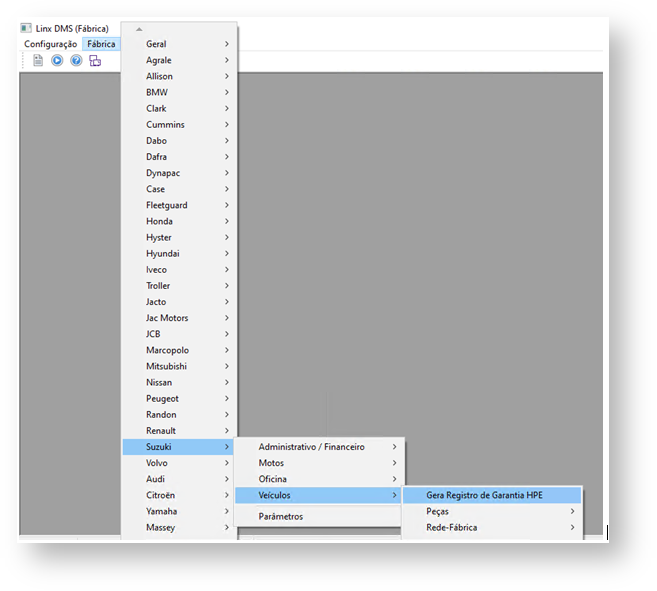Screen dimensions: 657x591
Task: Open the Dabo submenu
Action: pos(179,140)
